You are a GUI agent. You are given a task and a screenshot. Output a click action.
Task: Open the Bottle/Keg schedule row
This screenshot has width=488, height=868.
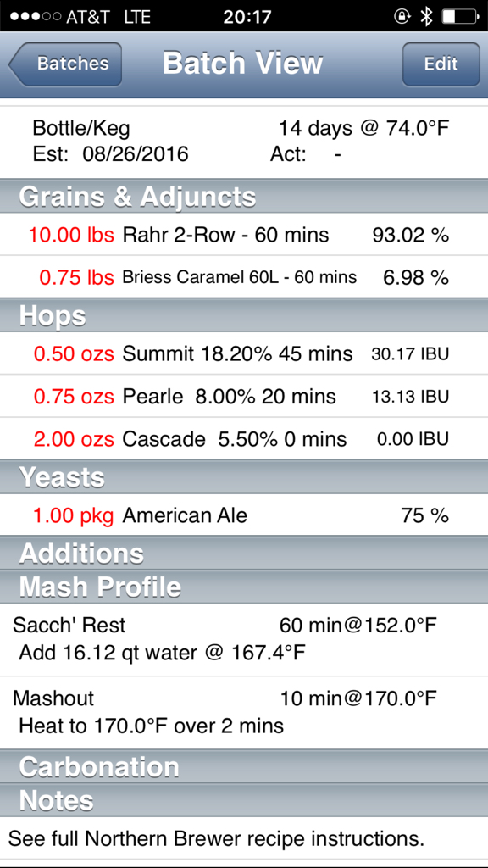tap(244, 142)
